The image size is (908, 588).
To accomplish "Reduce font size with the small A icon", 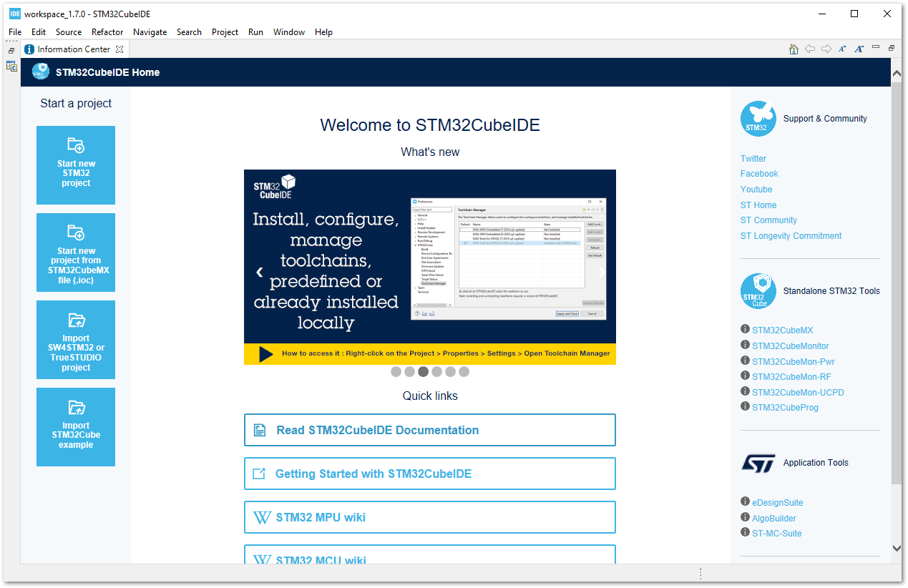I will [x=843, y=49].
